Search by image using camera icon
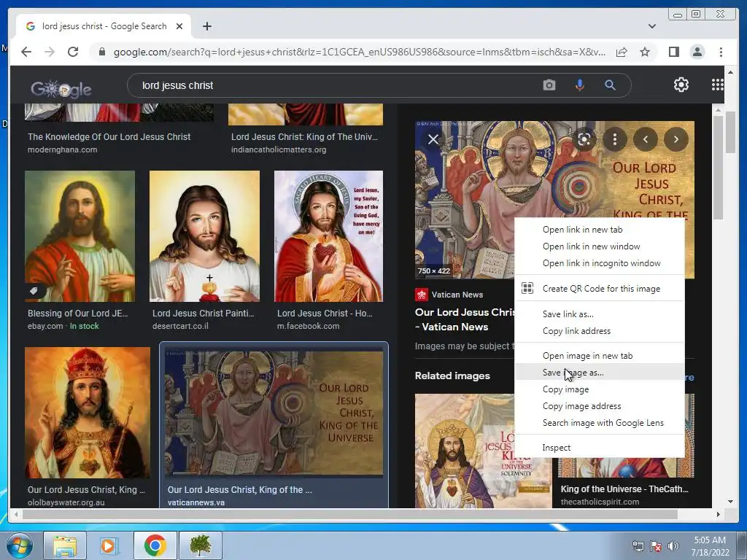This screenshot has height=560, width=747. 549,85
